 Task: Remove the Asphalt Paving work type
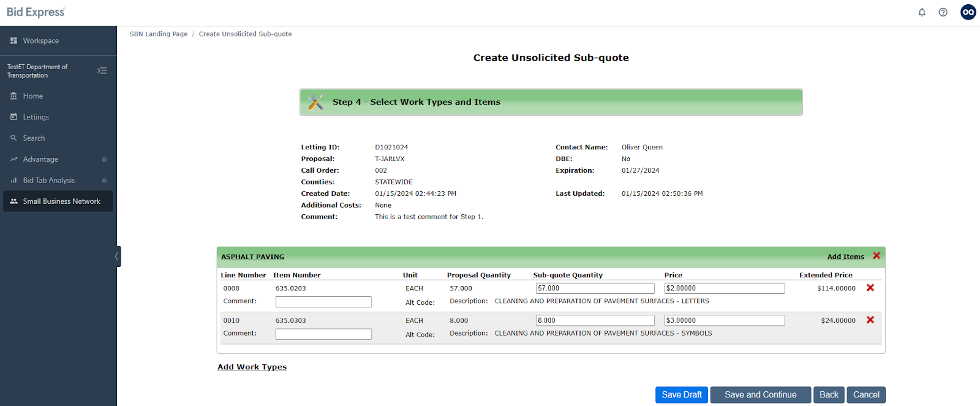pos(876,256)
